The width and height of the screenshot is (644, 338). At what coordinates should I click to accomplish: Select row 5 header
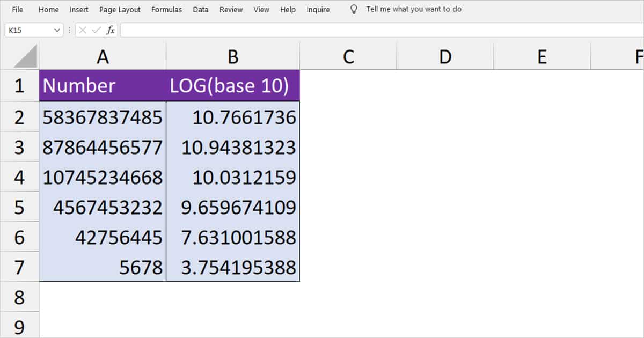point(19,207)
